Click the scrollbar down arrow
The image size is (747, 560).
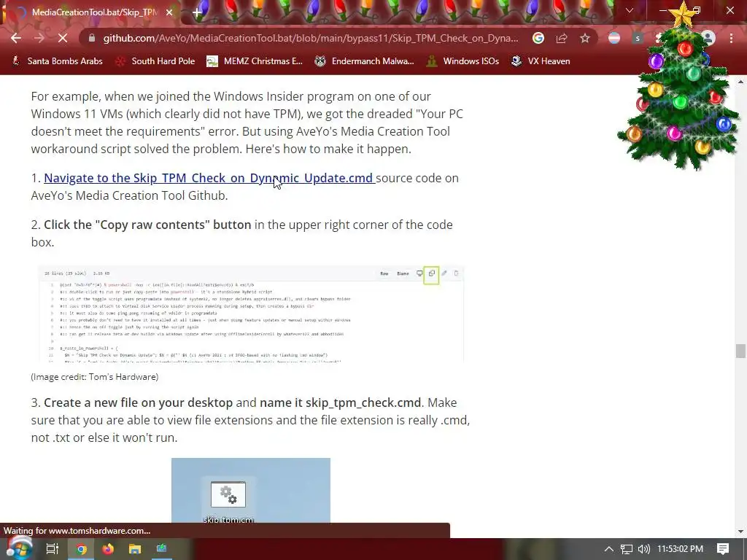click(x=740, y=531)
